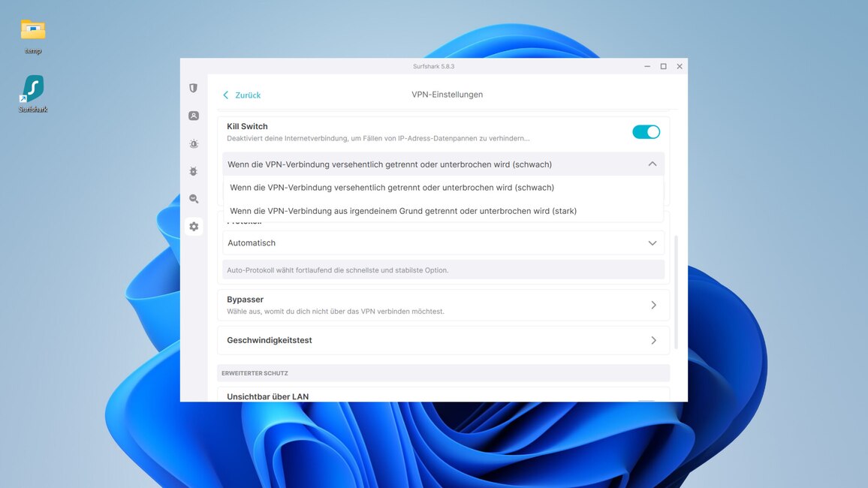Viewport: 868px width, 488px height.
Task: Minimize the Surfshark window
Action: [x=647, y=66]
